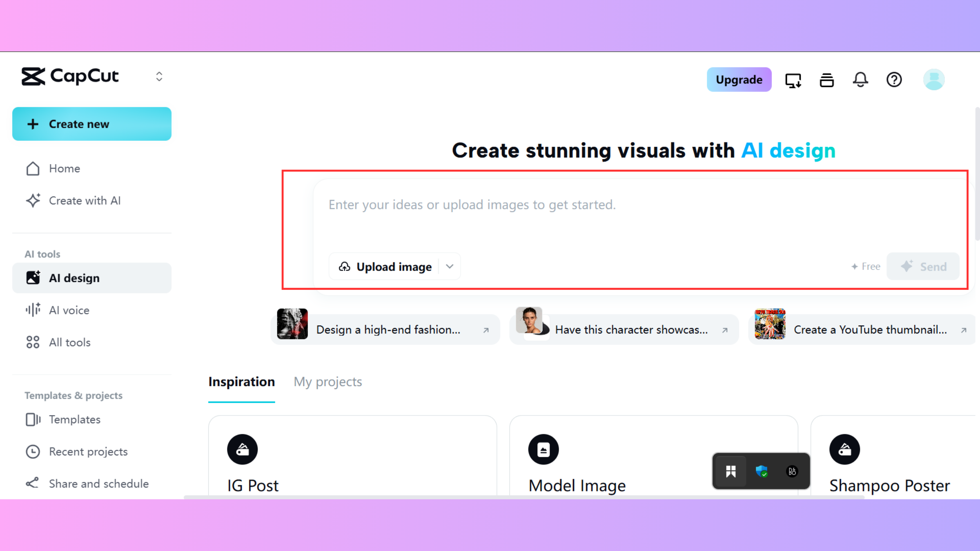Expand the CapCut workspace switcher arrows
Image resolution: width=980 pixels, height=551 pixels.
[159, 77]
